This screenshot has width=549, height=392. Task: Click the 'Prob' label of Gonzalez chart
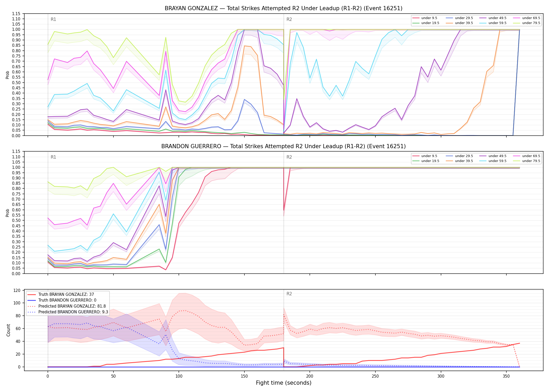(x=8, y=75)
